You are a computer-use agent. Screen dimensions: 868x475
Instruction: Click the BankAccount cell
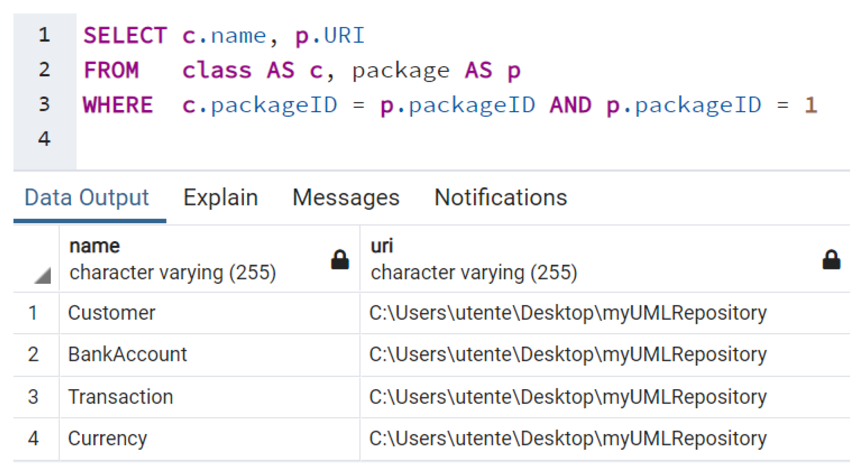(x=127, y=355)
